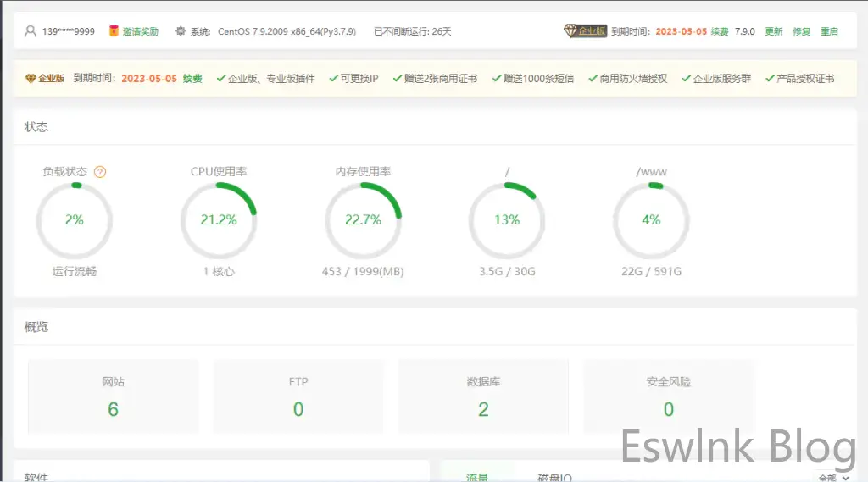Viewport: 868px width, 482px height.
Task: Click checkmark icon before 可更换IP
Action: point(334,79)
